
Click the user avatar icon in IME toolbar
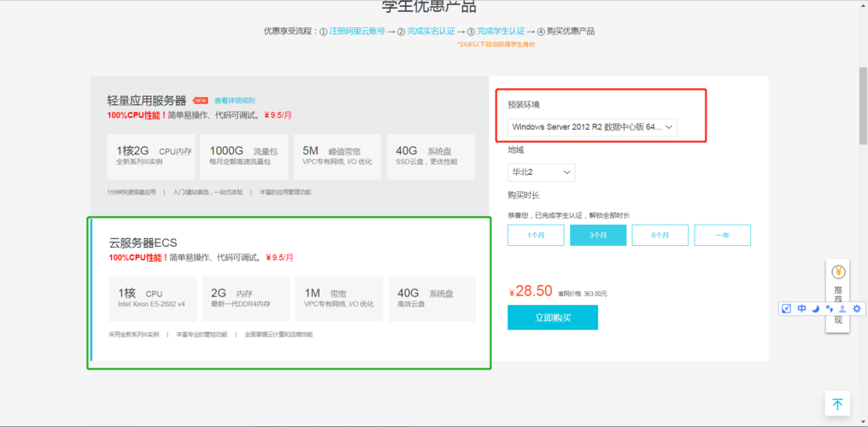click(x=842, y=308)
